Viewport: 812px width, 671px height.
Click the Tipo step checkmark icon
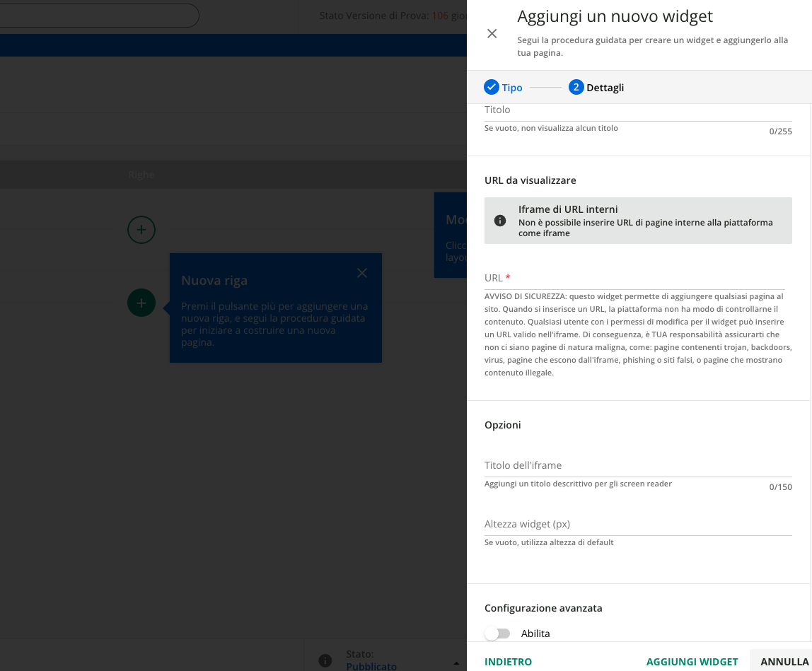pos(492,87)
